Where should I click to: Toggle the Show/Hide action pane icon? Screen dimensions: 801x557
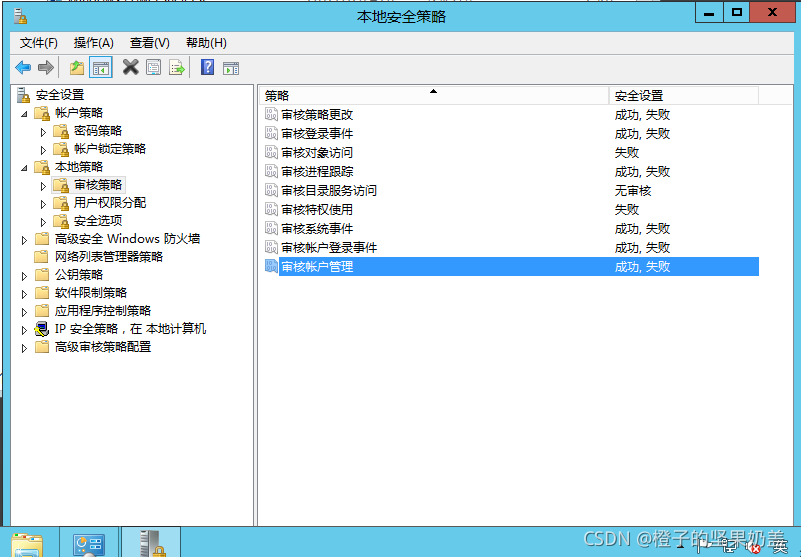pyautogui.click(x=231, y=67)
